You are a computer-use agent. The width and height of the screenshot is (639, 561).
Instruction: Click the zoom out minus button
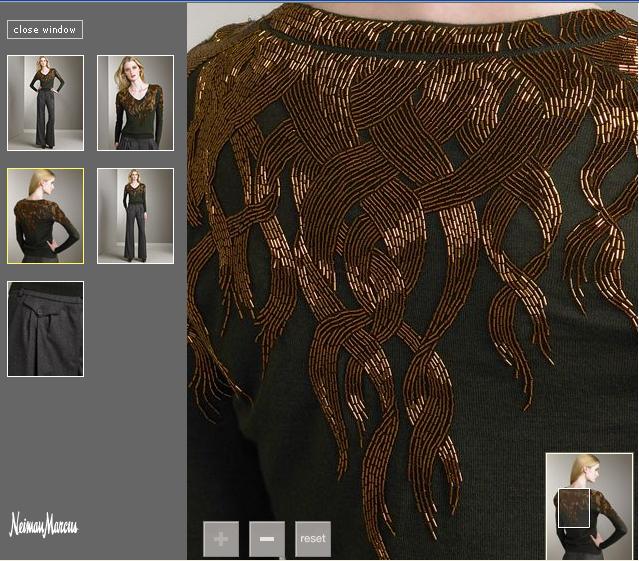point(267,539)
